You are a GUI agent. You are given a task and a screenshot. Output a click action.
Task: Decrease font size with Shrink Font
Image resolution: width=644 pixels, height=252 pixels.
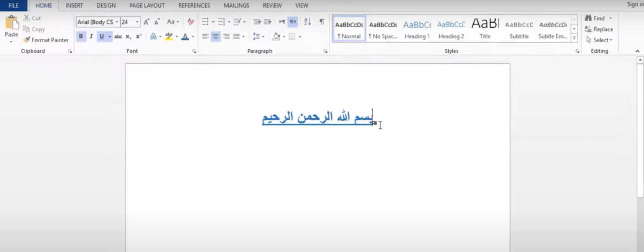tap(157, 22)
